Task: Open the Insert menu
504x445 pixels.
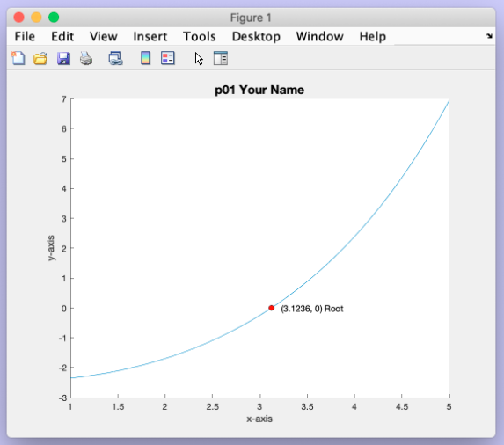Action: pyautogui.click(x=150, y=36)
